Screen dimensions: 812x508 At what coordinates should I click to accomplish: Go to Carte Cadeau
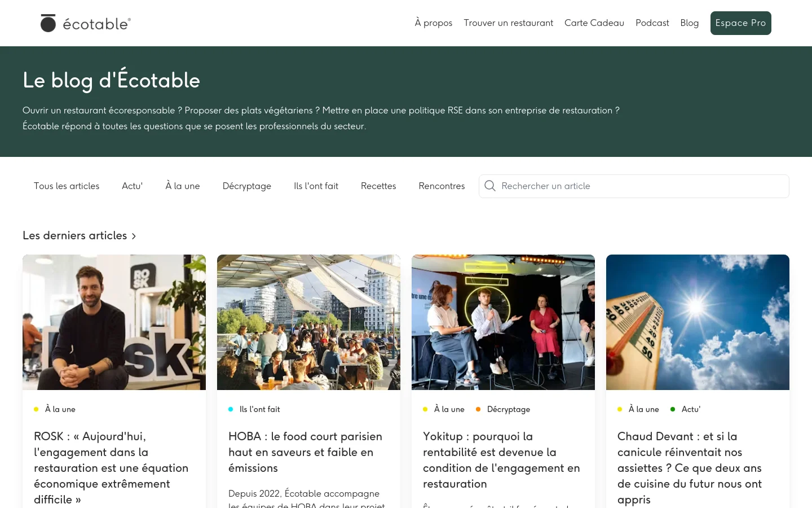coord(594,23)
